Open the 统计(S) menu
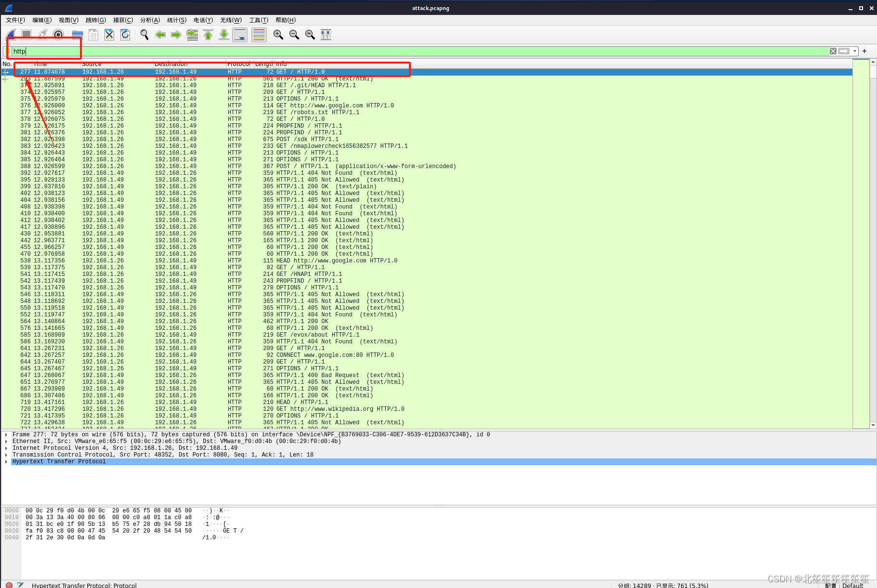The height and width of the screenshot is (588, 877). point(177,20)
